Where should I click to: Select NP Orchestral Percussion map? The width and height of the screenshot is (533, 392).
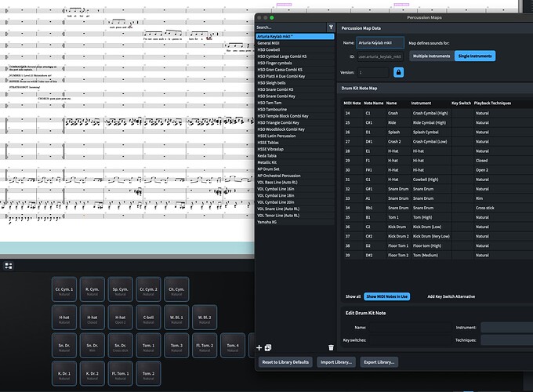[295, 176]
